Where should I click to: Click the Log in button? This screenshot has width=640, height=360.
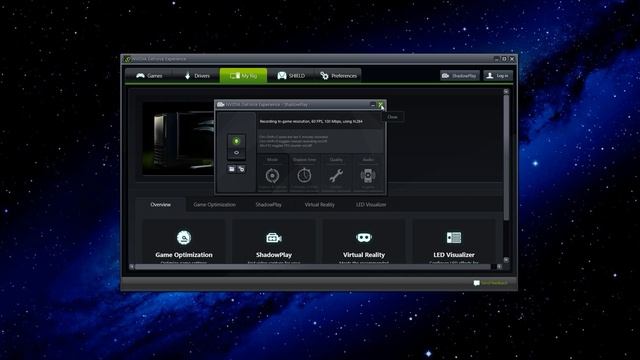498,76
